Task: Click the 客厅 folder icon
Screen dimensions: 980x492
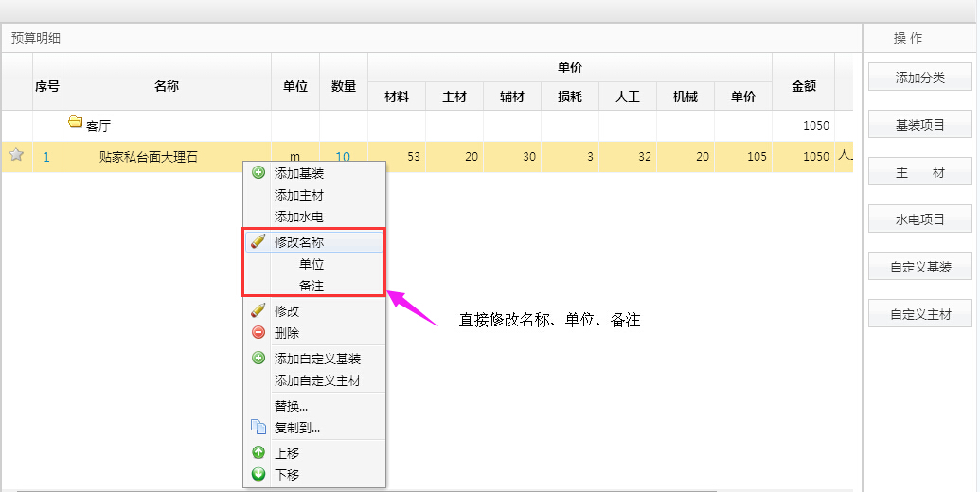Action: click(76, 124)
